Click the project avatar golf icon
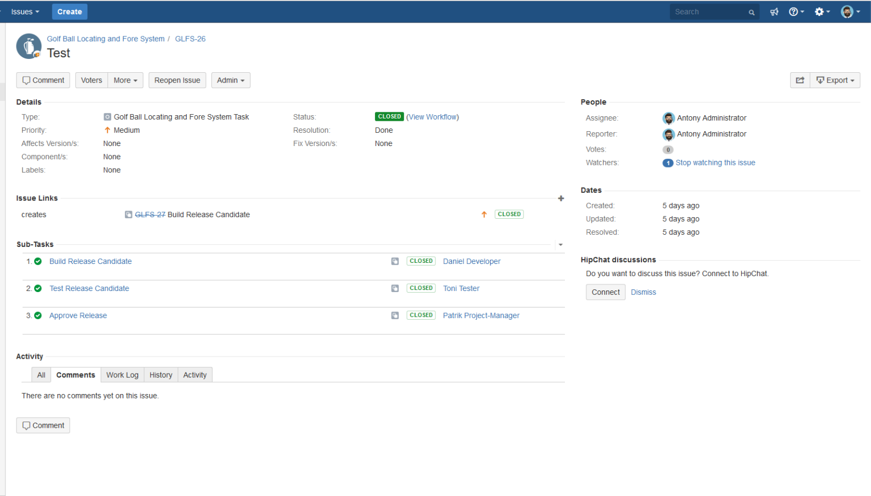 pyautogui.click(x=29, y=46)
